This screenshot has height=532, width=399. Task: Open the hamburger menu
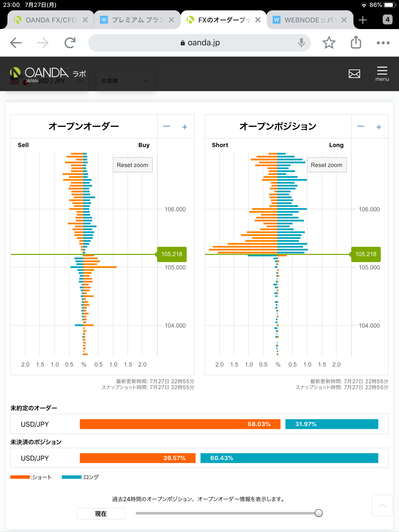tap(382, 74)
